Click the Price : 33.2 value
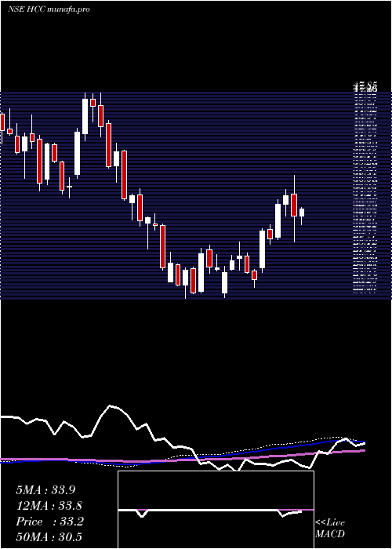 click(49, 522)
